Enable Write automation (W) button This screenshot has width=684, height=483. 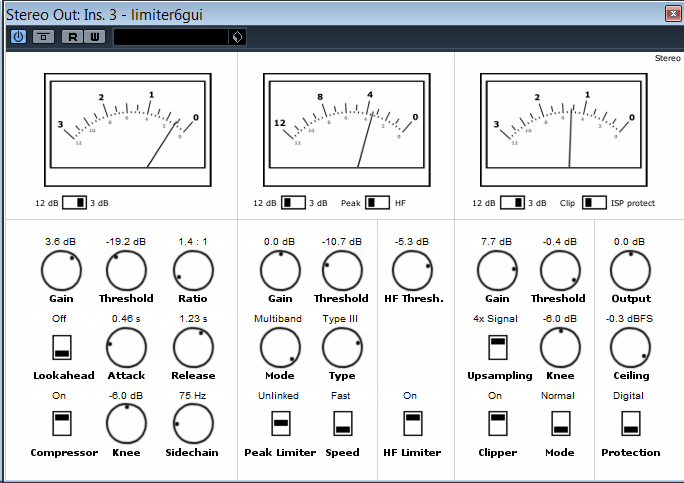95,37
